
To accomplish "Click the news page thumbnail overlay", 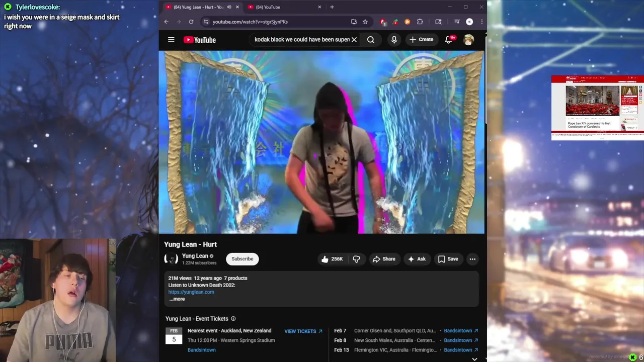I will coord(597,108).
